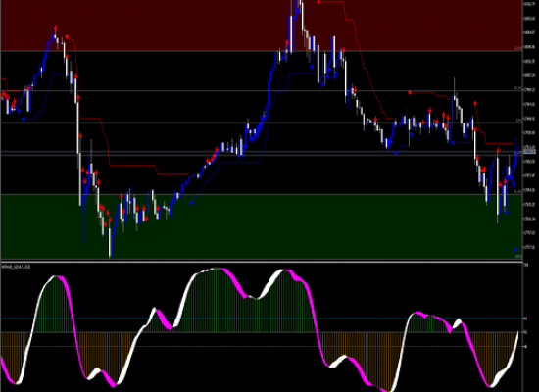The image size is (539, 392).
Task: Click the highlighted current price label on axis
Action: point(529,151)
